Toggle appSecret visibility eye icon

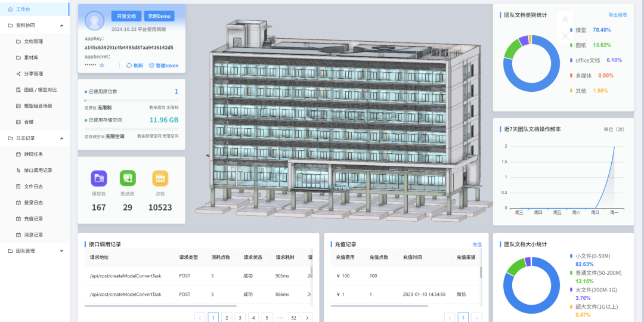[102, 66]
